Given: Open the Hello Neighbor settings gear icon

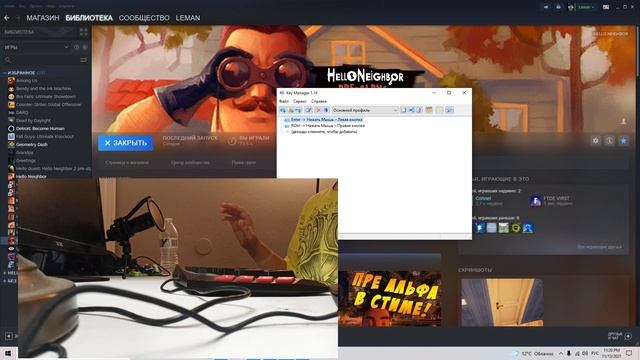Looking at the screenshot, I should (596, 141).
